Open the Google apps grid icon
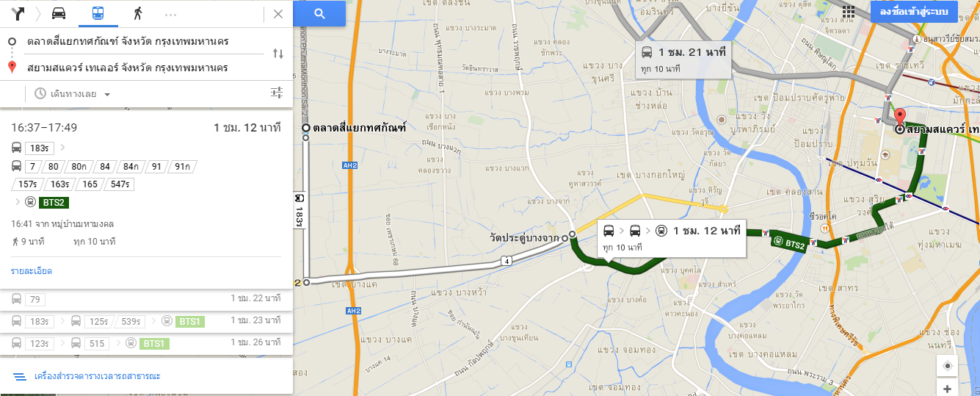Image resolution: width=980 pixels, height=396 pixels. [849, 12]
